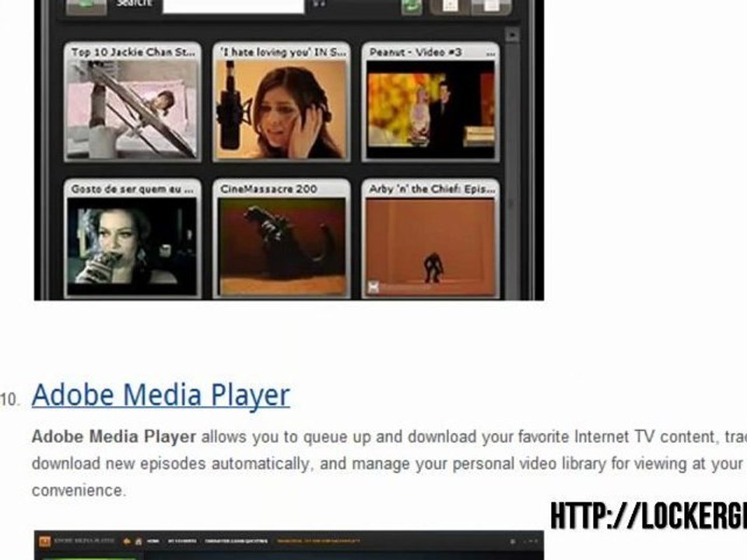The height and width of the screenshot is (560, 747).
Task: Open the 'I hate loving you' video thumbnail
Action: pyautogui.click(x=281, y=109)
